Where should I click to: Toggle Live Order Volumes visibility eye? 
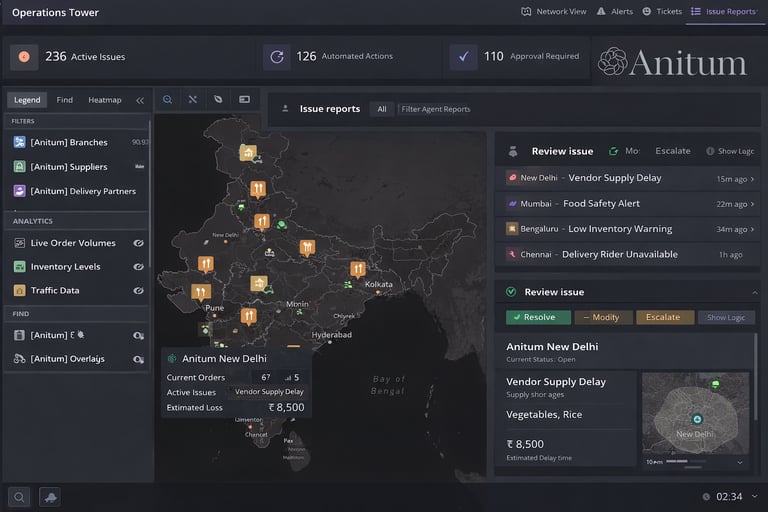point(139,243)
